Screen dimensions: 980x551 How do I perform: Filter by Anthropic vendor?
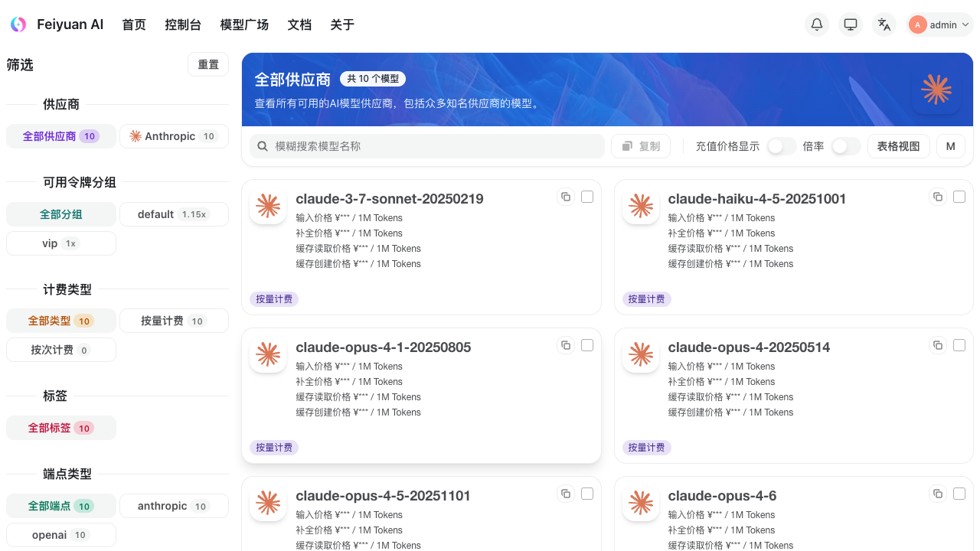pyautogui.click(x=174, y=136)
